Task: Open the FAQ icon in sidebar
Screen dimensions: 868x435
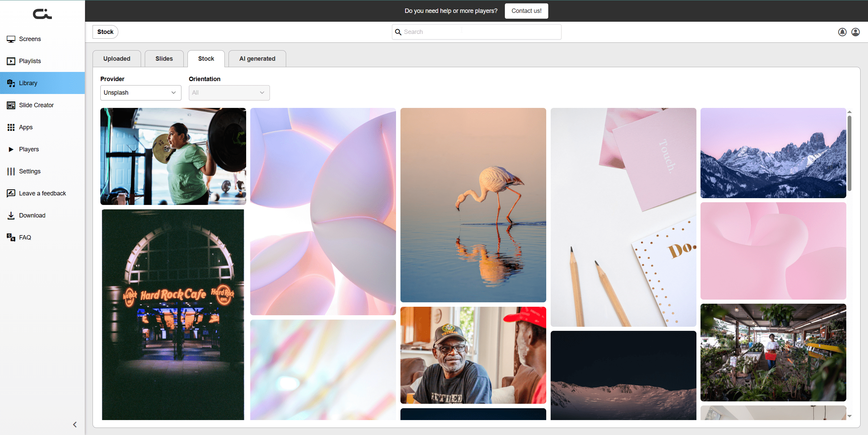Action: point(11,238)
